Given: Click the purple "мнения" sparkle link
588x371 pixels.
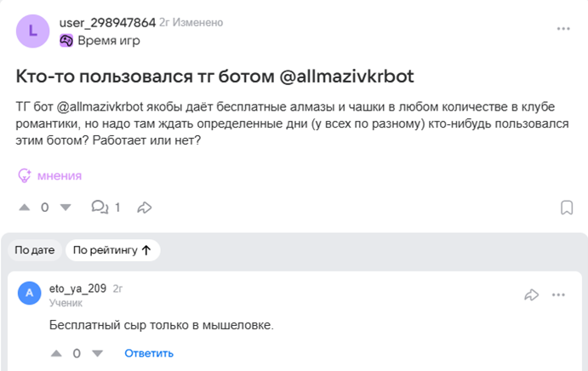Looking at the screenshot, I should [50, 175].
